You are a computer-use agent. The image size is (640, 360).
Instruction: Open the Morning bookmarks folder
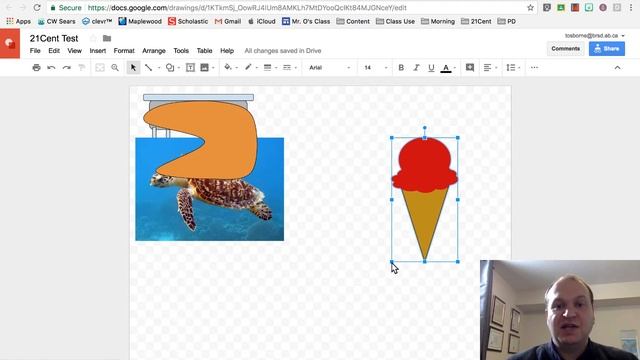coord(438,21)
